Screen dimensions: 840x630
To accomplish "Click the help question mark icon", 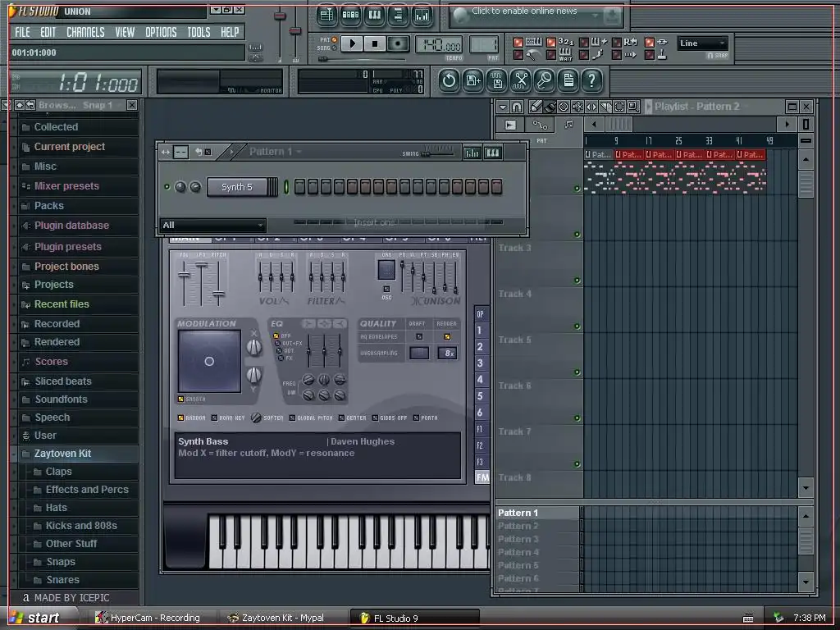I will (x=592, y=81).
